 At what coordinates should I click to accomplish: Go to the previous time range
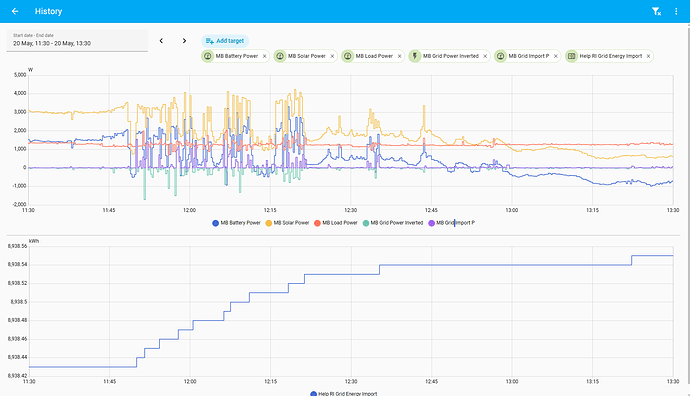click(x=161, y=40)
